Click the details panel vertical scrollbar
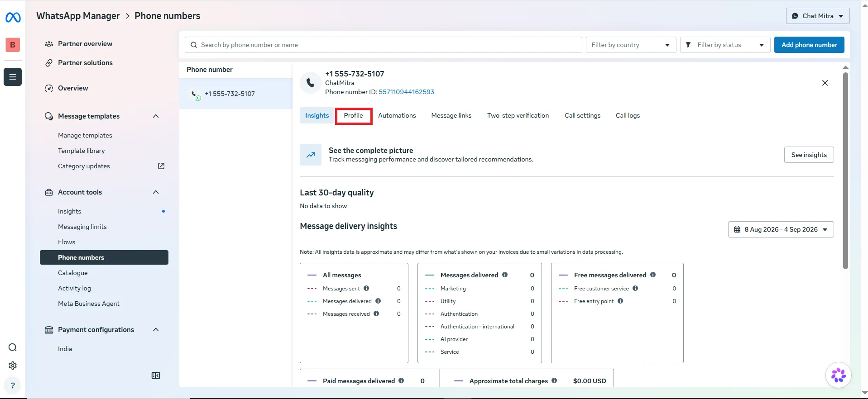 coord(845,171)
